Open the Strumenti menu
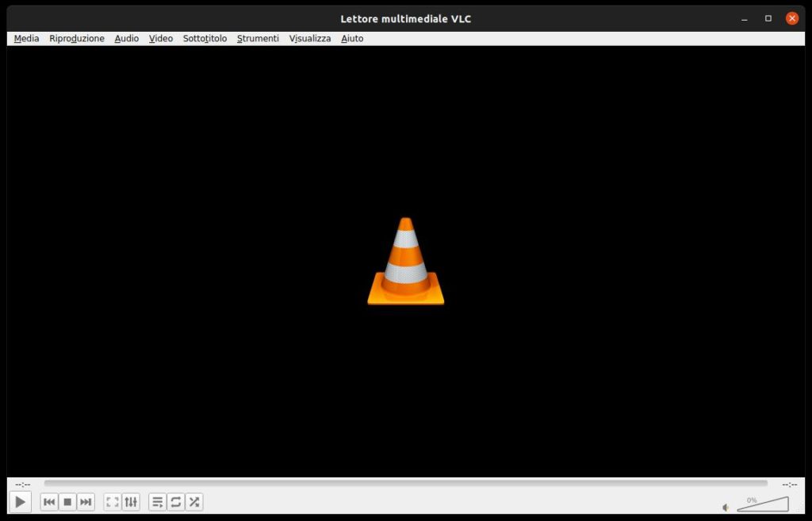Viewport: 812px width, 521px height. (258, 38)
